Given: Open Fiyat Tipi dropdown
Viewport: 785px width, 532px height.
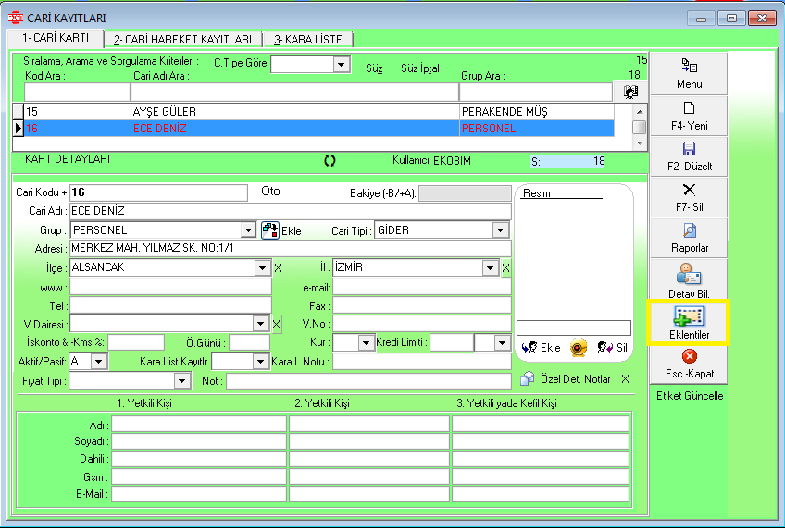Looking at the screenshot, I should coord(181,381).
